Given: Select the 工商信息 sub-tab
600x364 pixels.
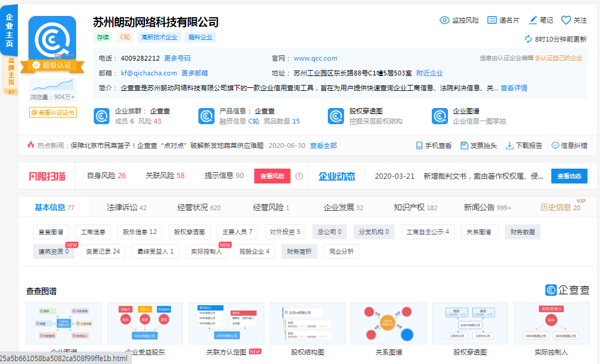Looking at the screenshot, I should [93, 232].
